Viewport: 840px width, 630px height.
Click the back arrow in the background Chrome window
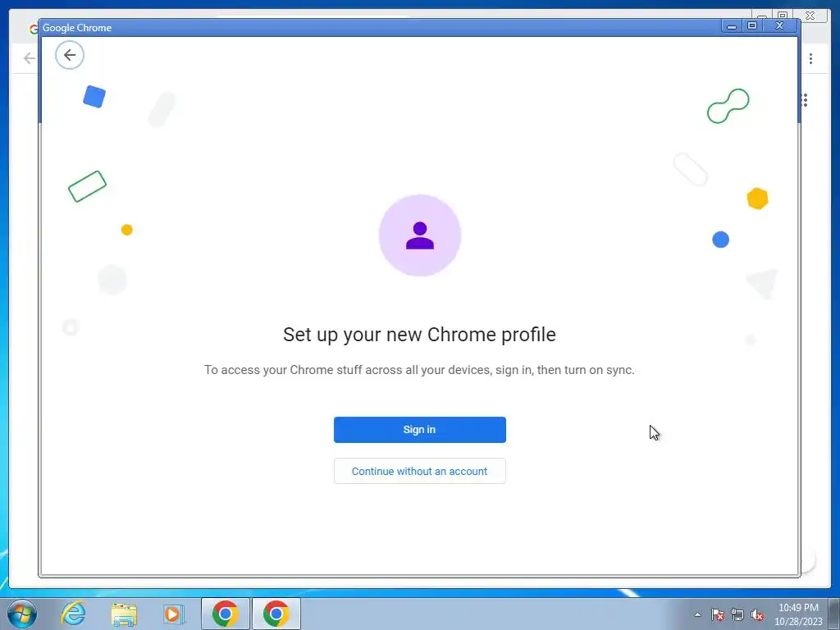(x=29, y=58)
